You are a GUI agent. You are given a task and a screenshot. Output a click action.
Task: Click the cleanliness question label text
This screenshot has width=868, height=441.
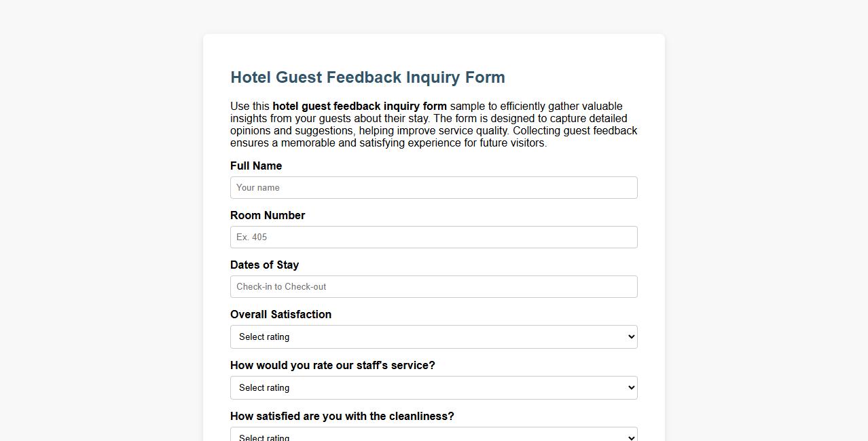[x=342, y=416]
